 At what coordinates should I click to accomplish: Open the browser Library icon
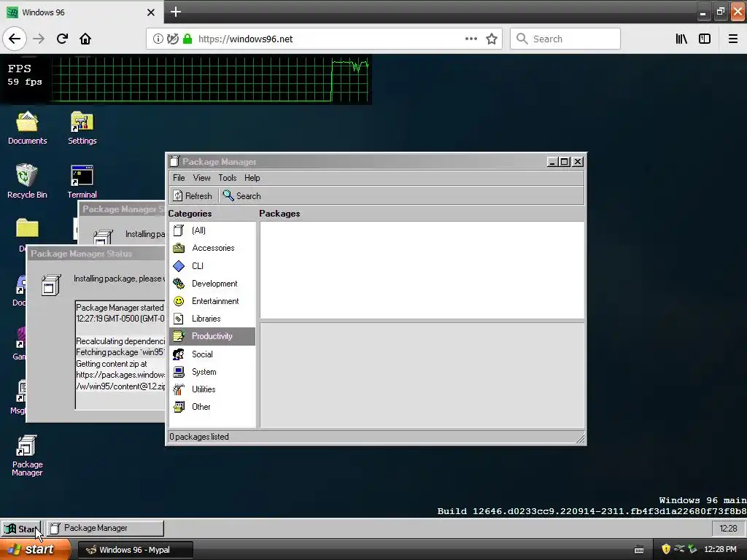click(681, 39)
